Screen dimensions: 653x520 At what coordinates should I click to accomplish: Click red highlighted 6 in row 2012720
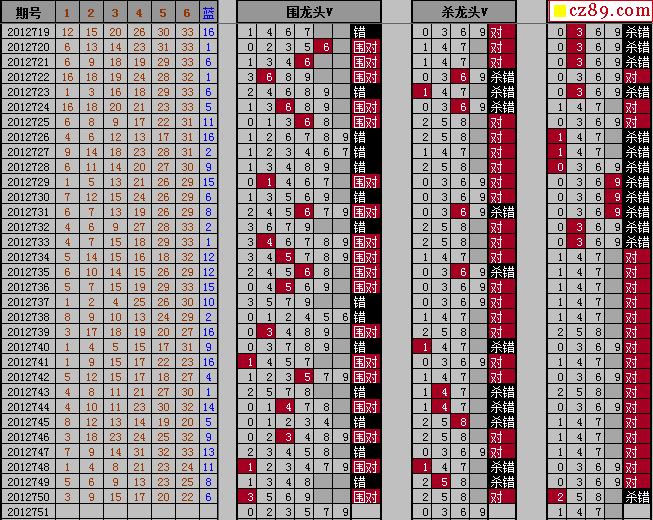pyautogui.click(x=326, y=47)
